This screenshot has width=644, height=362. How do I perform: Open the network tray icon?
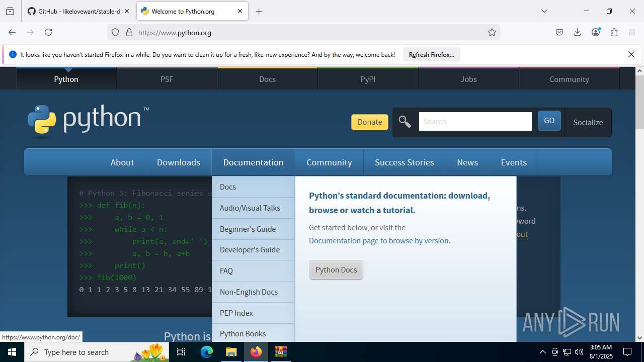coord(567,352)
